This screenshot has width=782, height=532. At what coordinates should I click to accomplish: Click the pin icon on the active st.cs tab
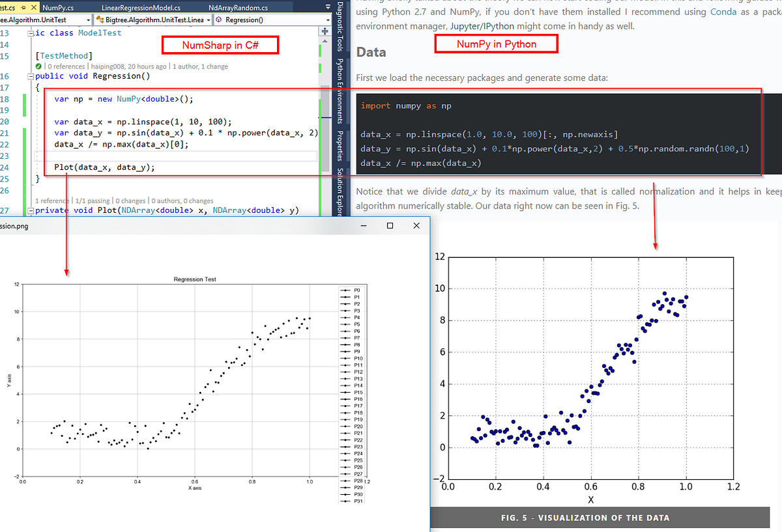[x=22, y=8]
